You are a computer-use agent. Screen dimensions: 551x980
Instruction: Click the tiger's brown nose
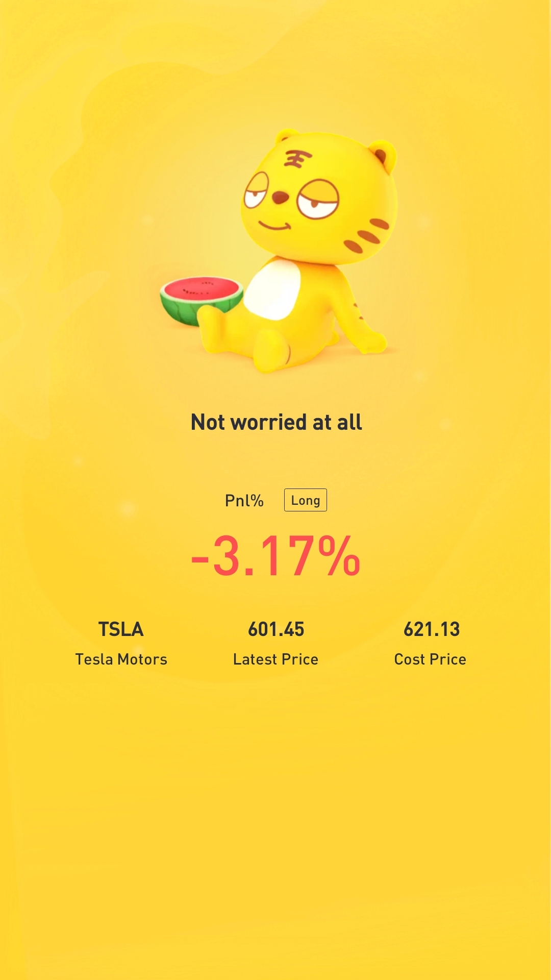pos(280,197)
